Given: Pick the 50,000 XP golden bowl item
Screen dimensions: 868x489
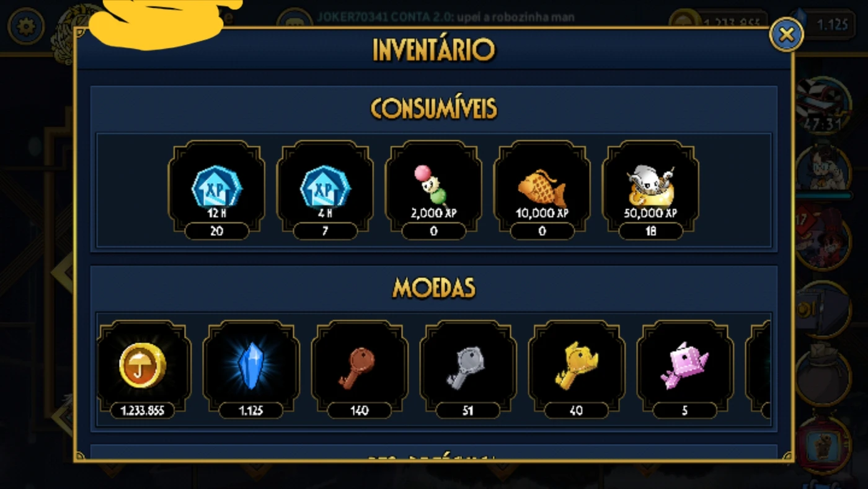Looking at the screenshot, I should 650,190.
